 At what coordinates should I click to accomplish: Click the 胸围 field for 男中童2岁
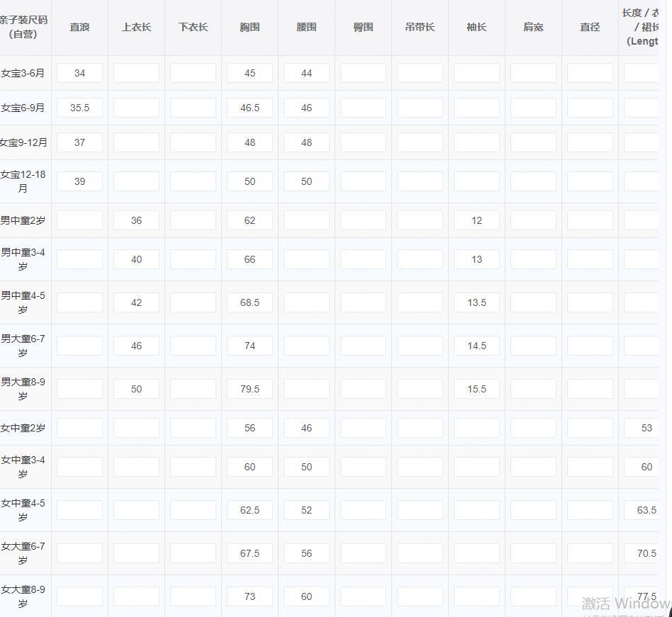250,220
